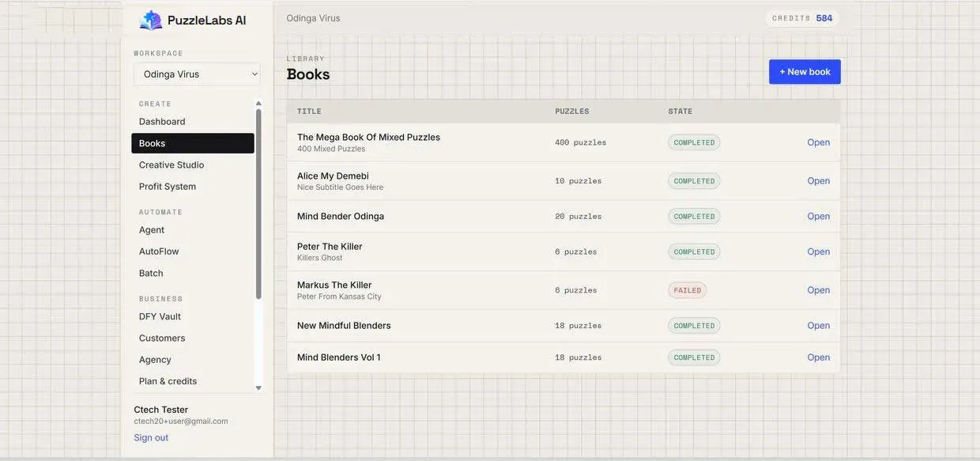
Task: Click the '10 puzzles' count cell
Action: [x=578, y=181]
